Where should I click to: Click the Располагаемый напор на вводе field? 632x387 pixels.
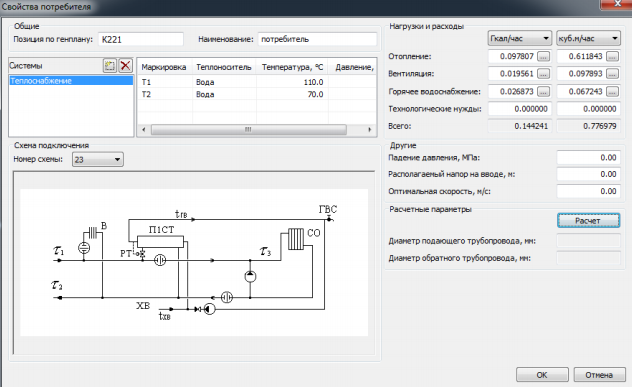[588, 174]
